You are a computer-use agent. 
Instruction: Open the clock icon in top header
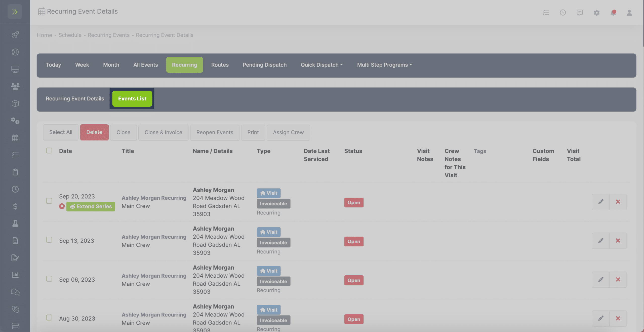coord(563,12)
